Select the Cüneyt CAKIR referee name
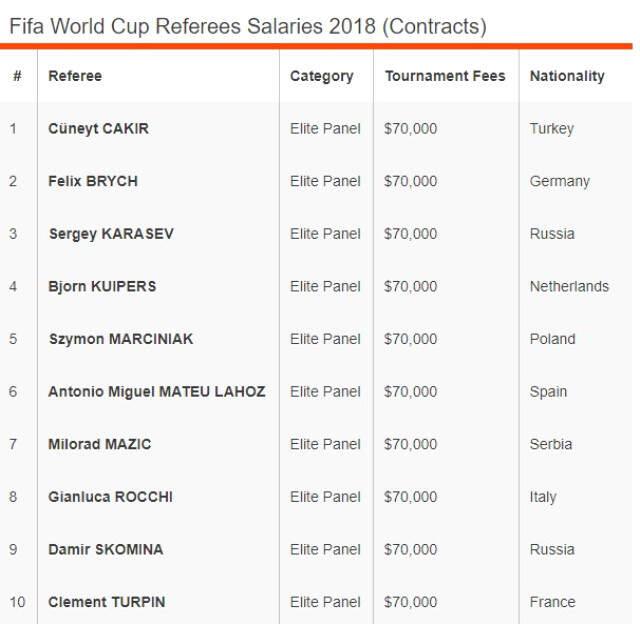 click(98, 129)
